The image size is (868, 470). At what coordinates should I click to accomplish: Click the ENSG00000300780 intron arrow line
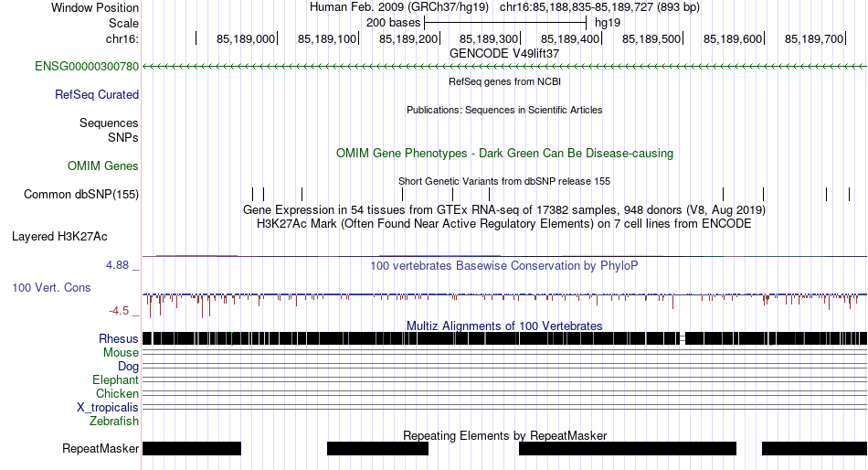(504, 67)
